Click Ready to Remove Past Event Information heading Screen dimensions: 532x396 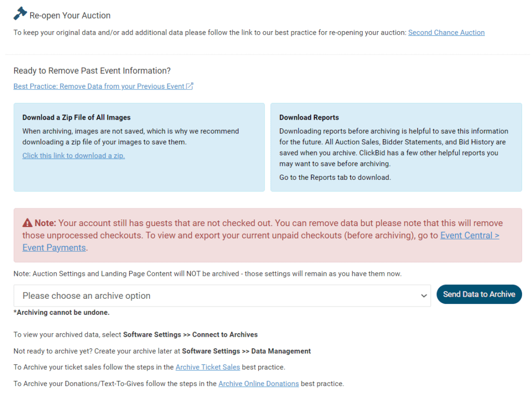92,71
